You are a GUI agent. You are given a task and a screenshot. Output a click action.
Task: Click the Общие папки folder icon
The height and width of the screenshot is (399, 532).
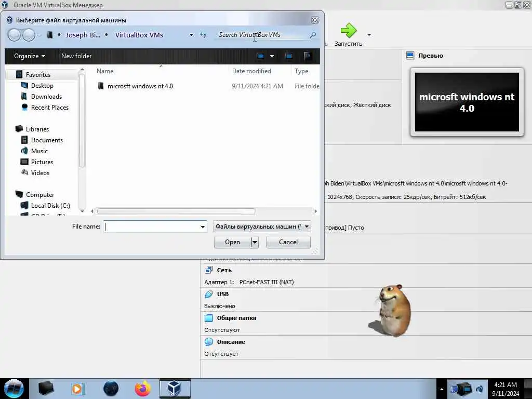coord(209,318)
